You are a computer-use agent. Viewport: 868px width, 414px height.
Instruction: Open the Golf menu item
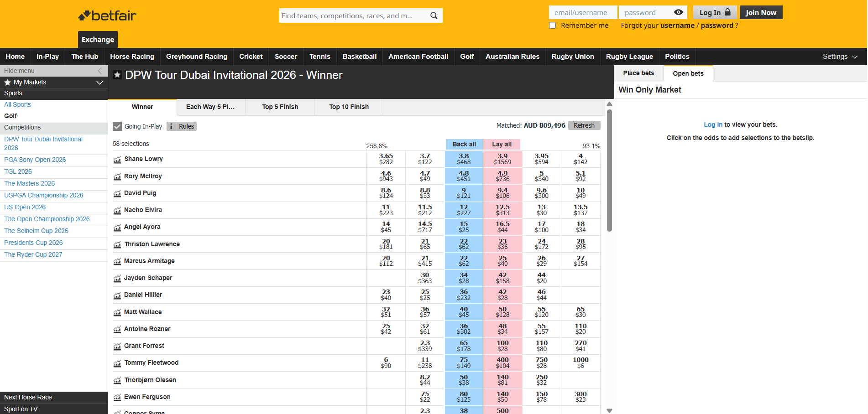click(467, 57)
